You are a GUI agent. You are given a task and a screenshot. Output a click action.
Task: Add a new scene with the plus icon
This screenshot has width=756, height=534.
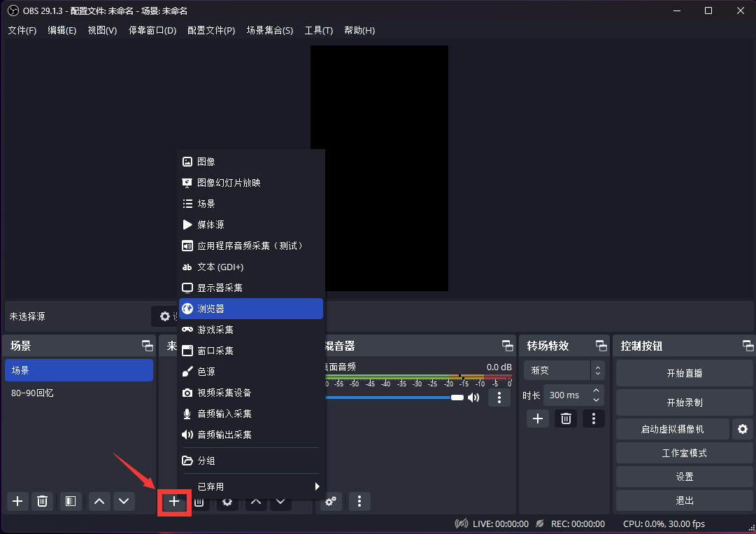click(x=17, y=501)
